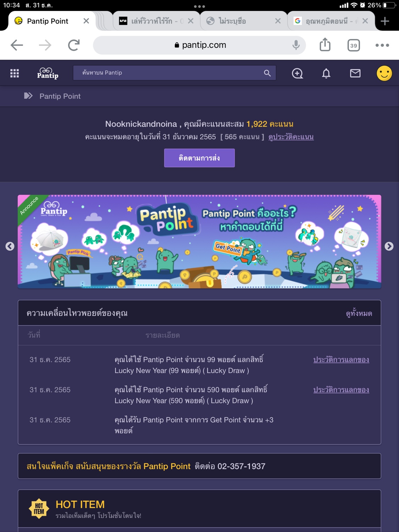The image size is (399, 532).
Task: Open the messages envelope icon
Action: (x=355, y=73)
